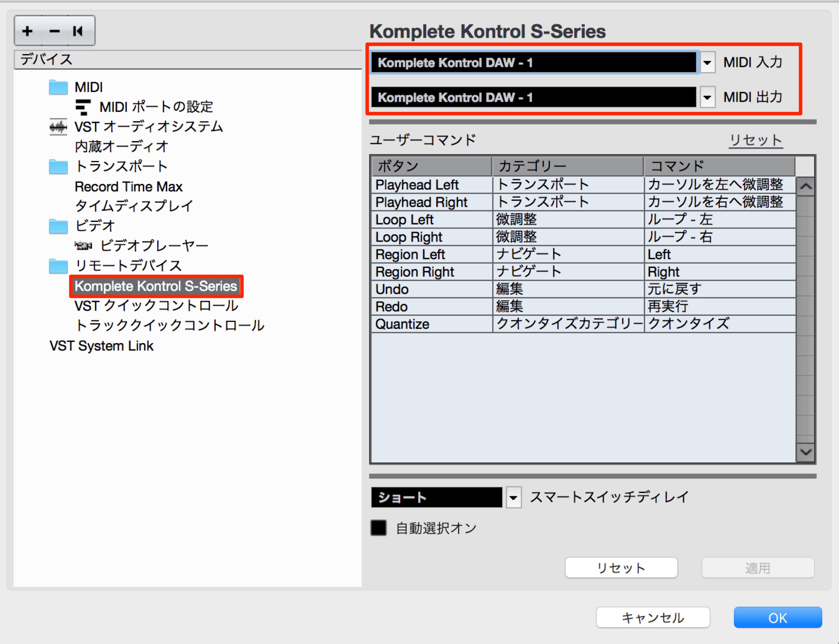Select 内蔵オーディオ in device tree
Viewport: 839px width, 644px height.
[x=121, y=146]
